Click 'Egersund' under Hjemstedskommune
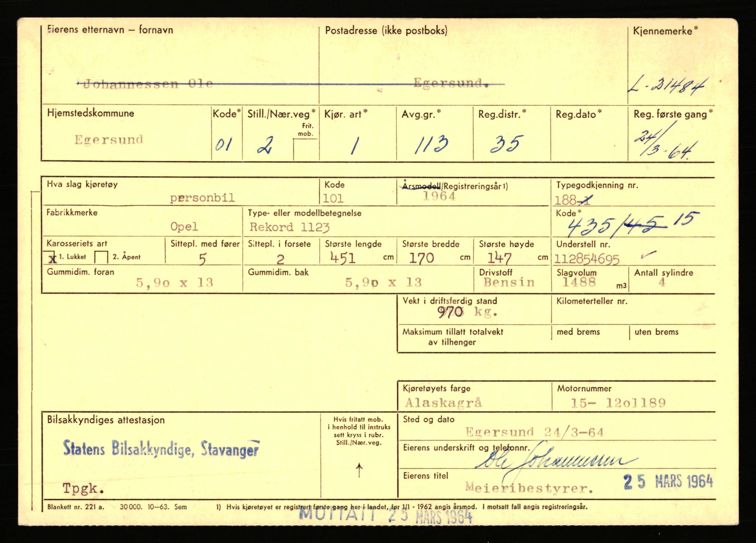Viewport: 756px width, 543px height. 109,140
